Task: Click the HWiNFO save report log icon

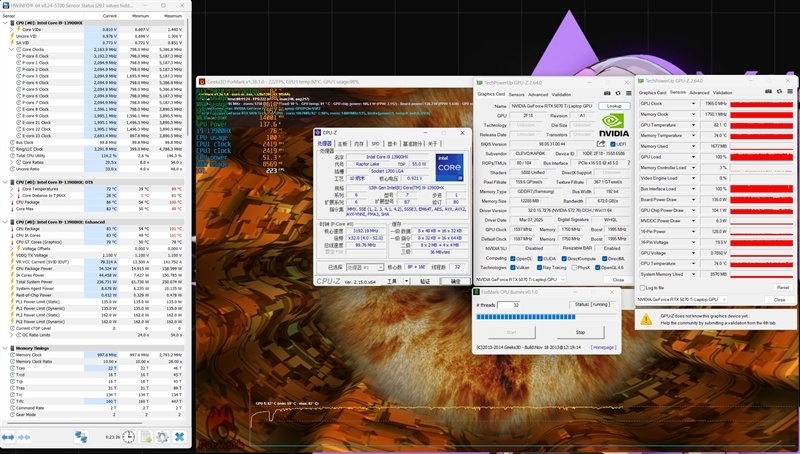Action: 146,437
